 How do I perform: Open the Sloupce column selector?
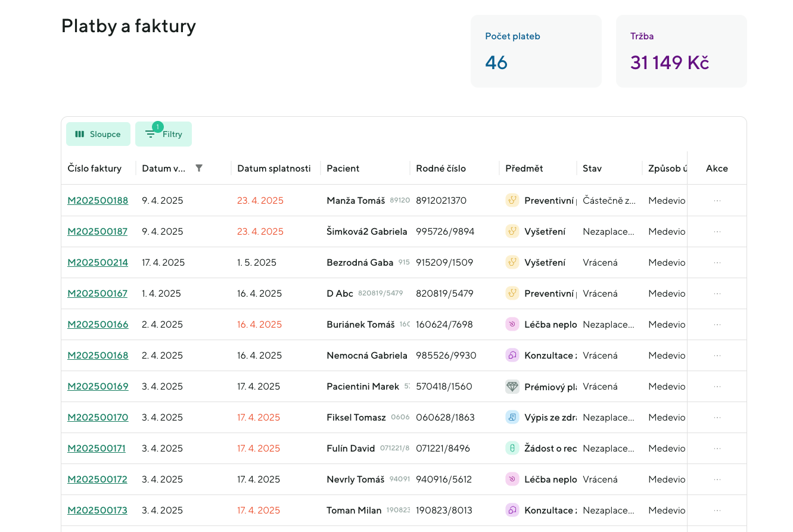point(98,134)
